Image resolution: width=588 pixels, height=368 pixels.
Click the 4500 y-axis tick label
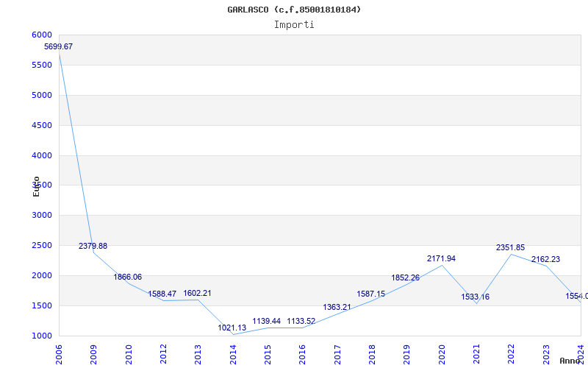pyautogui.click(x=41, y=125)
